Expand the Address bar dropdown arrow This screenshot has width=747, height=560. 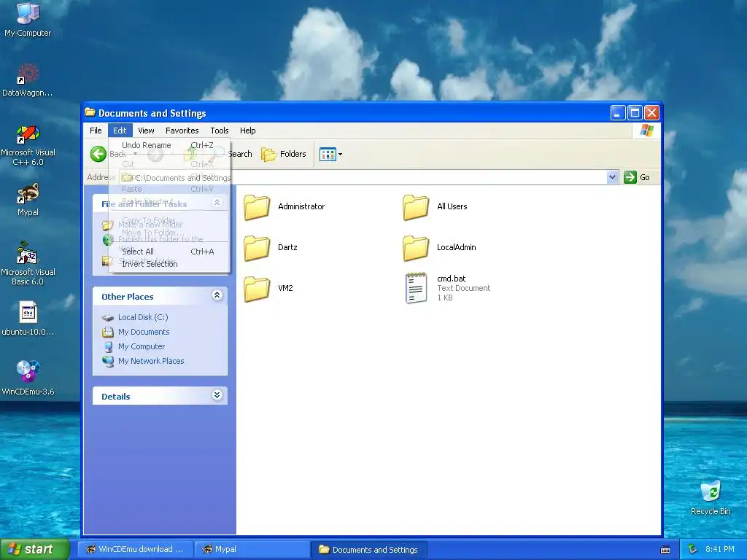[x=612, y=177]
